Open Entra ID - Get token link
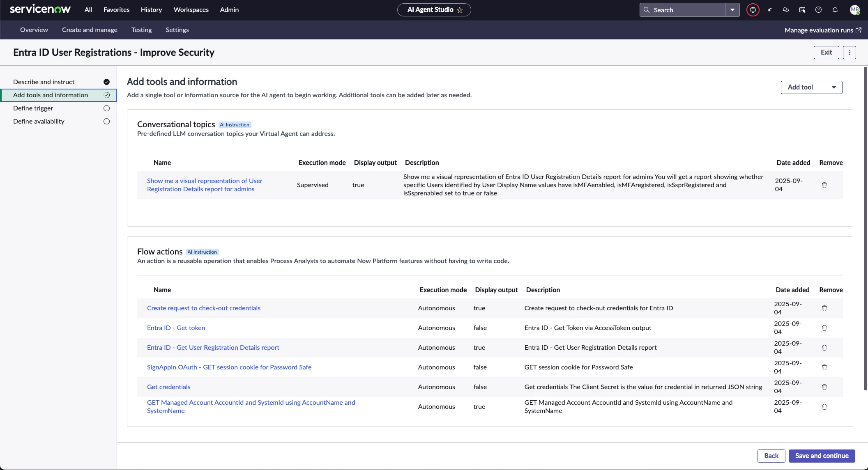The height and width of the screenshot is (470, 868). point(176,328)
